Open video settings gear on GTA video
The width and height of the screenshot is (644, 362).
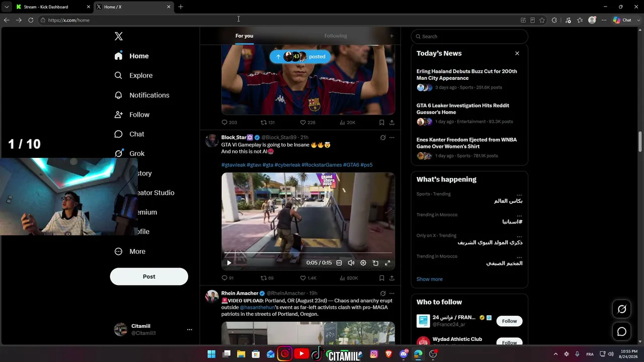[363, 263]
